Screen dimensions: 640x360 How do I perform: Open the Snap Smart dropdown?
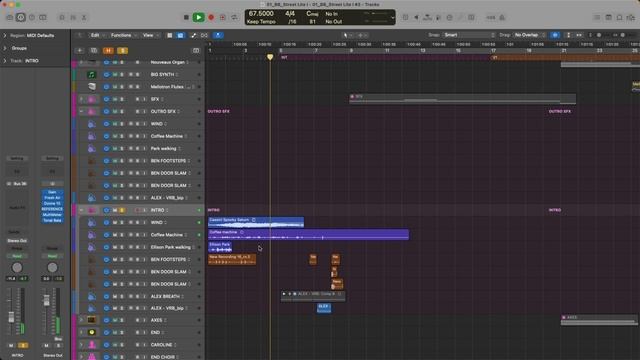(469, 35)
